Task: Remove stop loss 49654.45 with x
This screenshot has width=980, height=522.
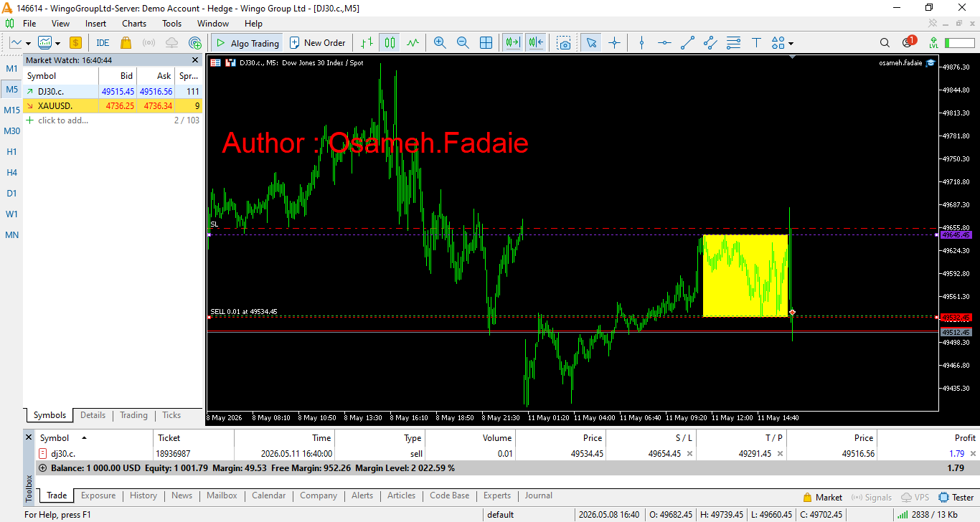Action: click(x=689, y=454)
